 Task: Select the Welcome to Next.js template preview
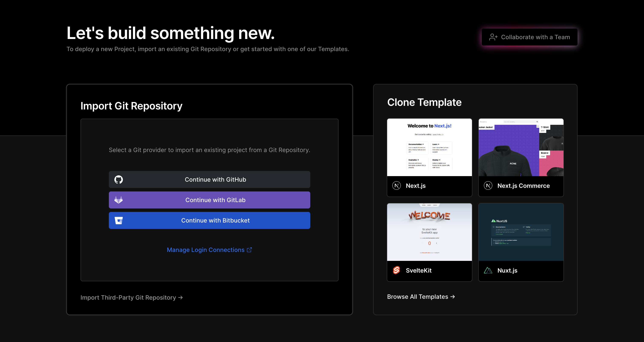pyautogui.click(x=429, y=147)
